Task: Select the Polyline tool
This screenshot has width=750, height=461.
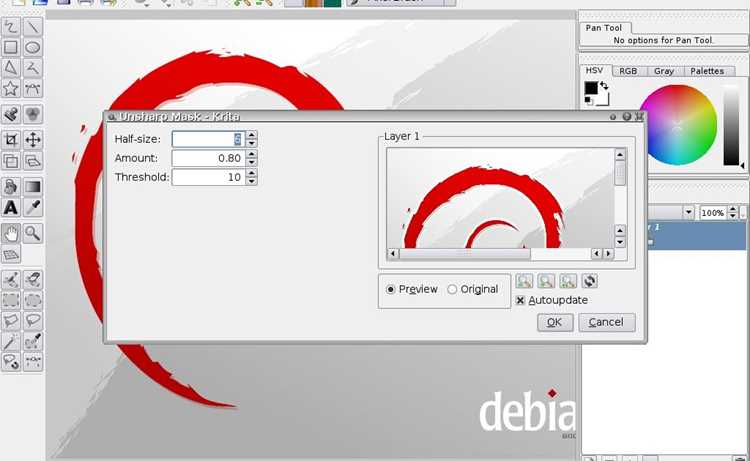Action: 33,68
